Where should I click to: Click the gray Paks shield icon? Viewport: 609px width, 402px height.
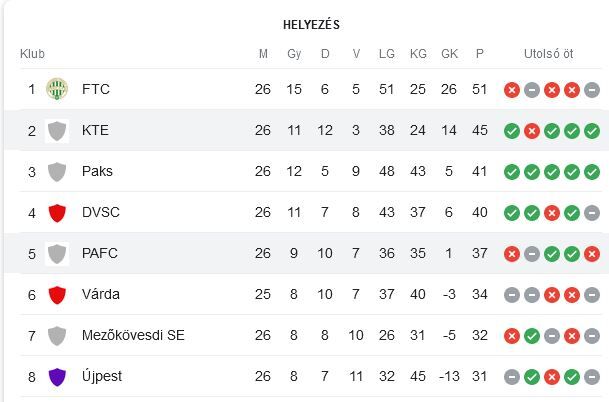point(57,172)
